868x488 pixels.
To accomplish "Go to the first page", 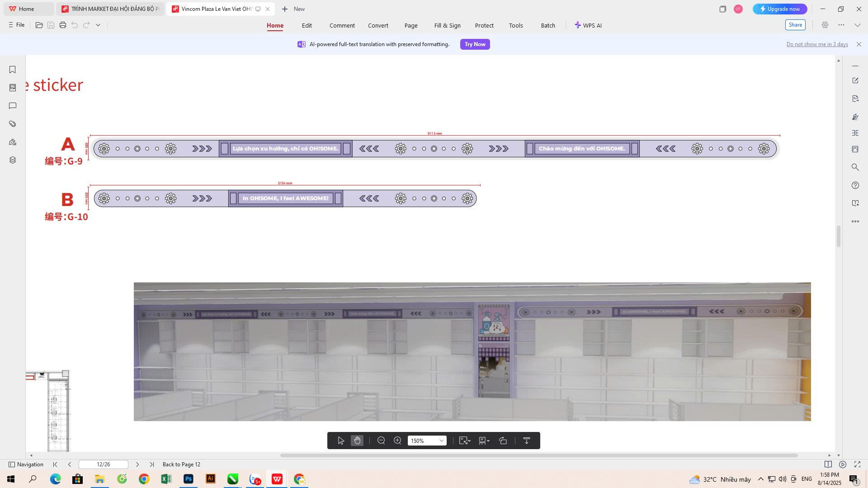I will (x=55, y=465).
